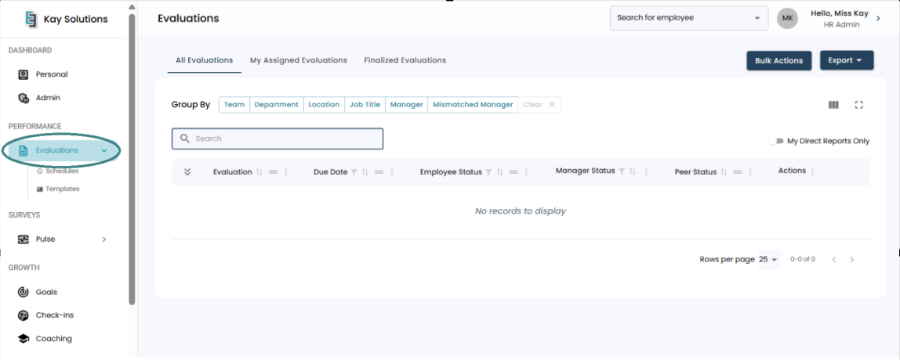This screenshot has width=900, height=360.
Task: Group by Location
Action: coord(324,104)
